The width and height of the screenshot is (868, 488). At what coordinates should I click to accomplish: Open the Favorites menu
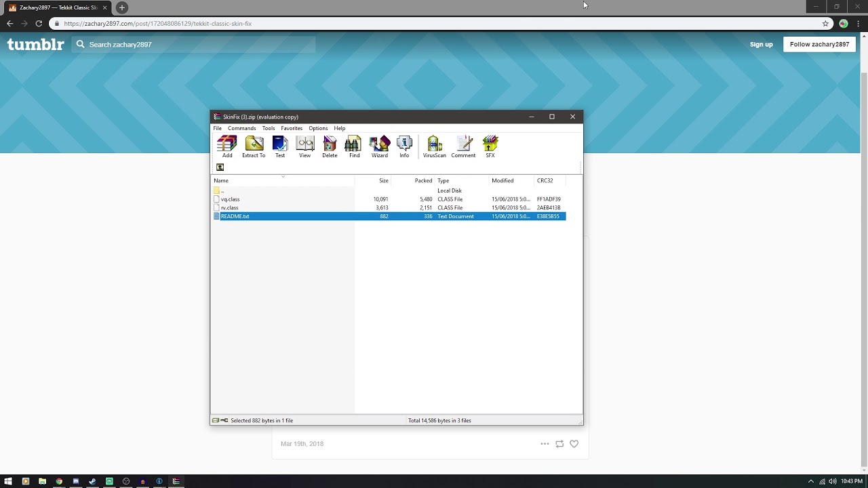click(292, 128)
